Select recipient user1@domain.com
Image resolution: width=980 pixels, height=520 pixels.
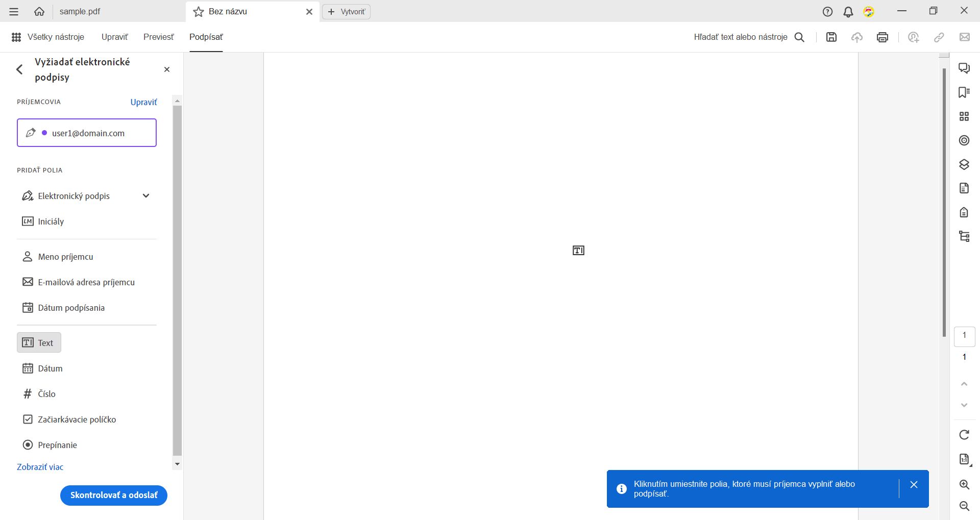pos(87,133)
